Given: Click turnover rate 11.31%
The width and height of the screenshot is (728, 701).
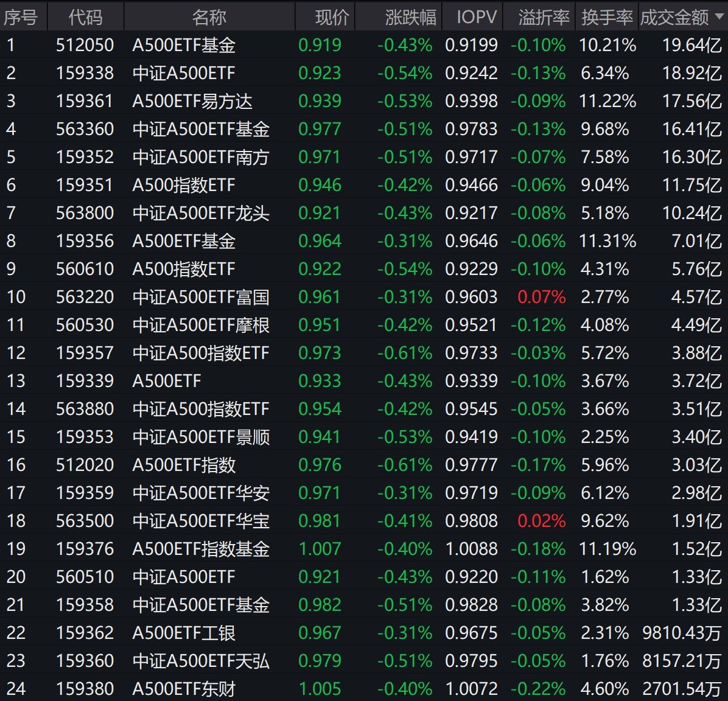Looking at the screenshot, I should [607, 240].
